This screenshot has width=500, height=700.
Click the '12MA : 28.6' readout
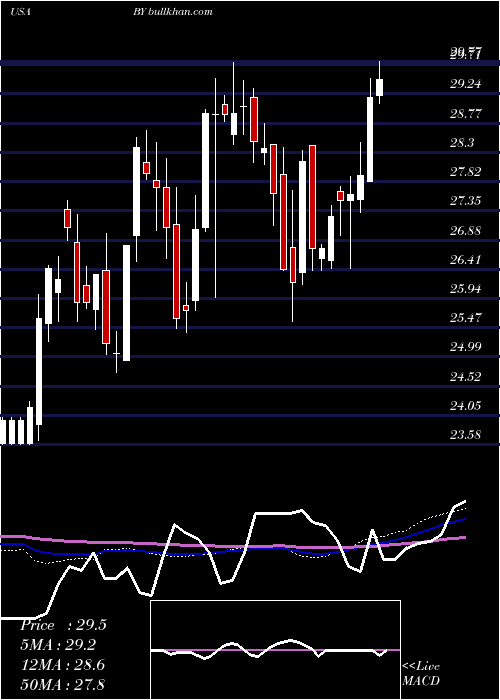pos(62,664)
